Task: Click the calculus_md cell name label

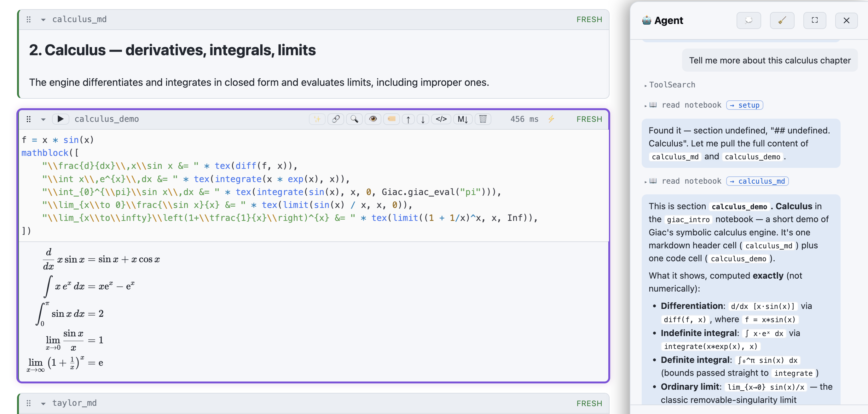Action: [x=79, y=19]
